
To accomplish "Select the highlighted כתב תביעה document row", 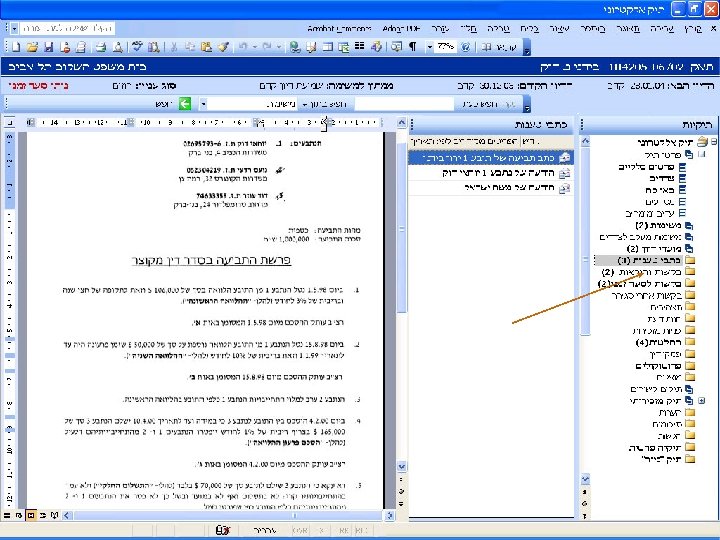I will pos(491,158).
